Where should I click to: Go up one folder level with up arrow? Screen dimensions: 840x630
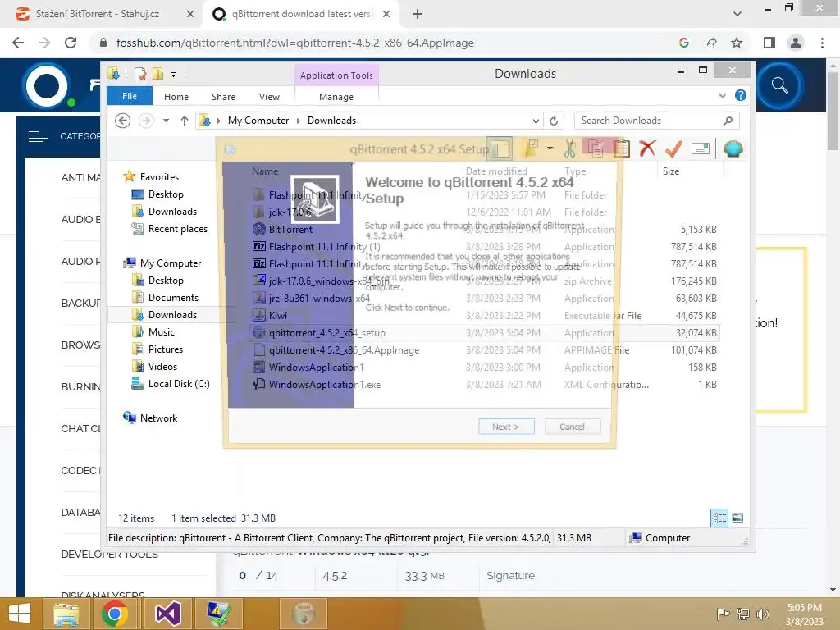tap(185, 121)
